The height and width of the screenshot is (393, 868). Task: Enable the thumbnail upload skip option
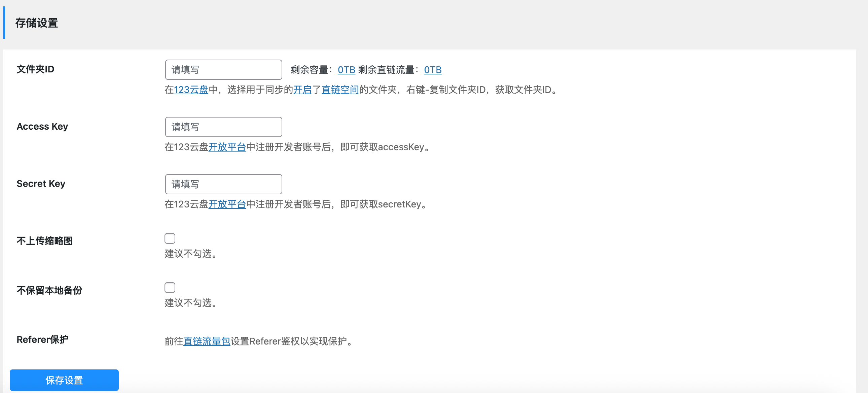170,238
